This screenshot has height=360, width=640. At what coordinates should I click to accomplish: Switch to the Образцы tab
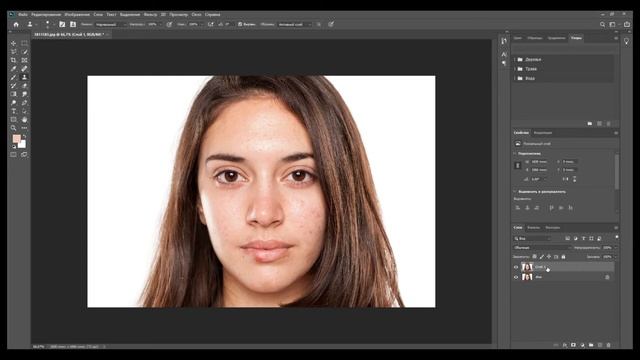535,38
